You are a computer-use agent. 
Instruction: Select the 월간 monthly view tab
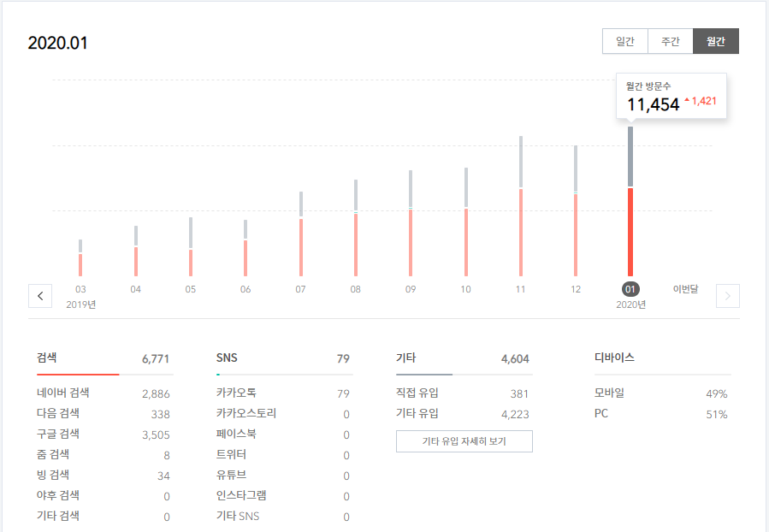click(716, 41)
